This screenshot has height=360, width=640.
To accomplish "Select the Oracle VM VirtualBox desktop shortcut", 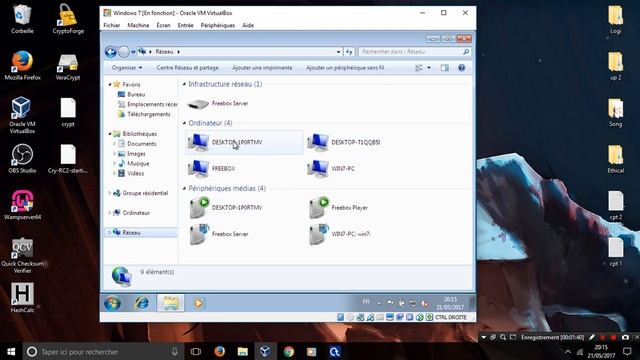I will [x=22, y=115].
